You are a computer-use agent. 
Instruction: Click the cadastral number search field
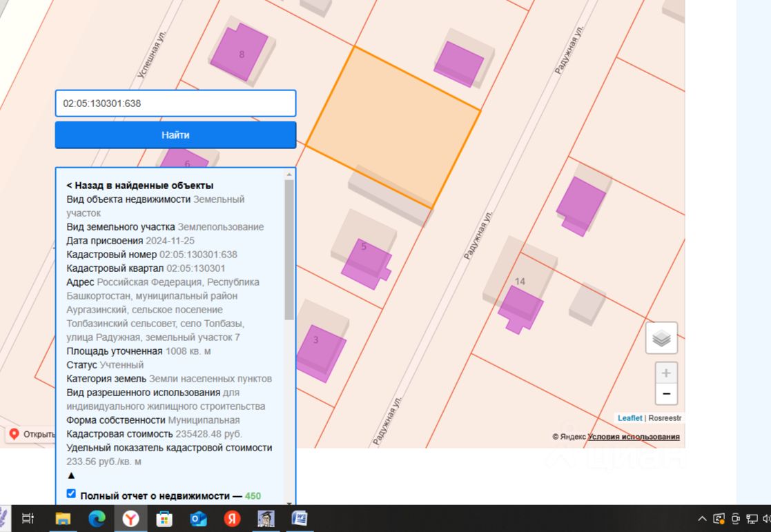tap(175, 104)
